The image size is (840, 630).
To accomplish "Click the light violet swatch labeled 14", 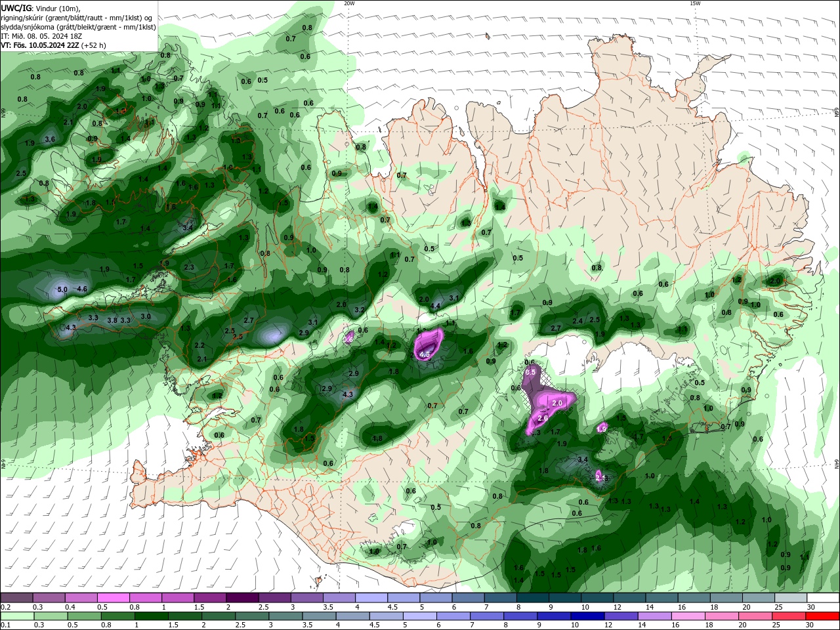I will tap(656, 616).
